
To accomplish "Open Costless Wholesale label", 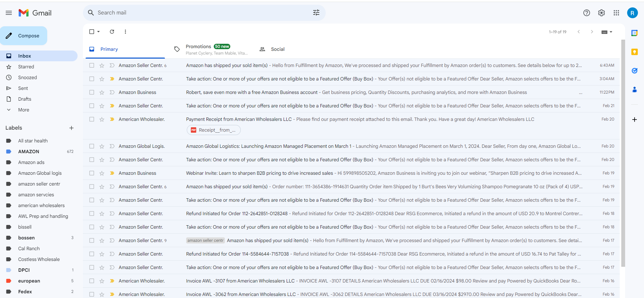I will click(39, 259).
